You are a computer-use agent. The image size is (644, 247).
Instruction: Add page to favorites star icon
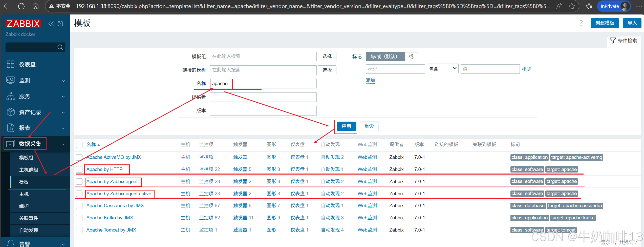pyautogui.click(x=572, y=6)
